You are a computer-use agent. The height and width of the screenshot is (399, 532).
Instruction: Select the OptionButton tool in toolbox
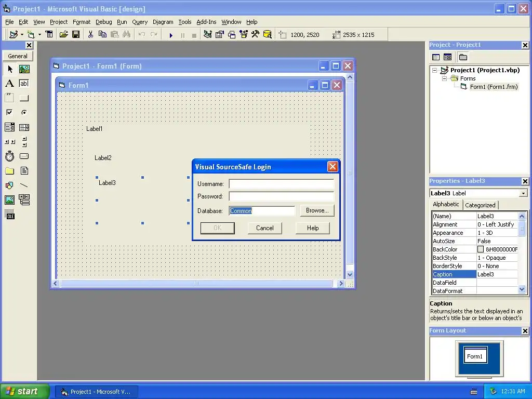click(x=24, y=112)
